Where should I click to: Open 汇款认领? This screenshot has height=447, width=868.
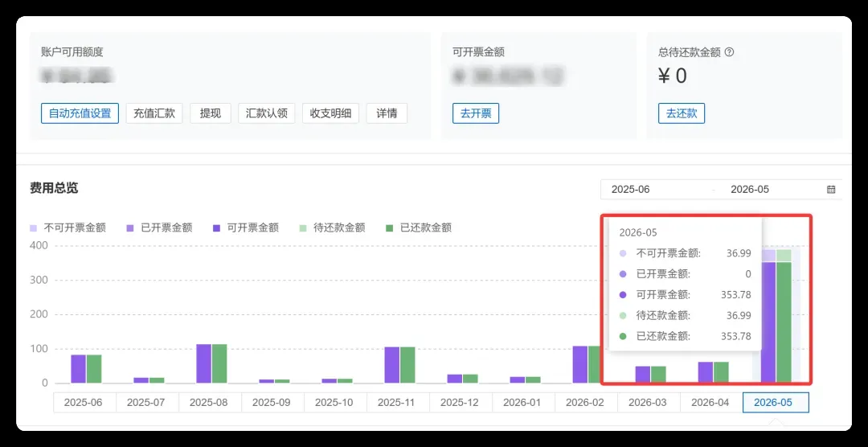click(x=267, y=113)
